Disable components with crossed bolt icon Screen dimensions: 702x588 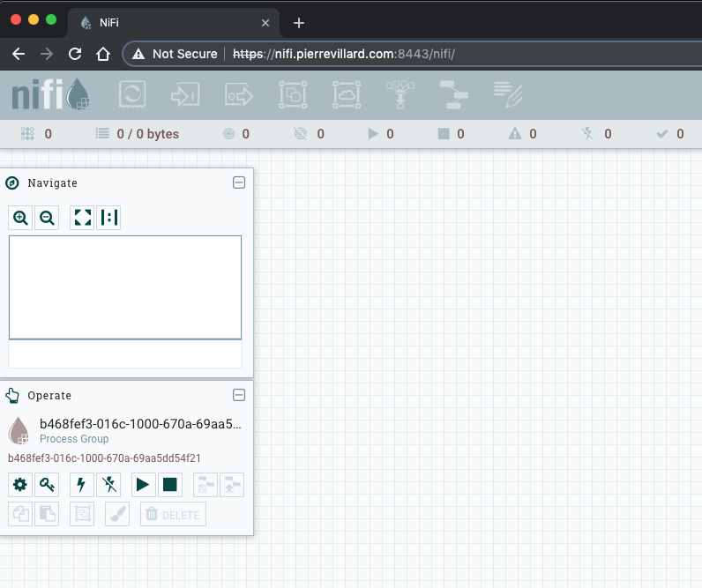point(108,484)
